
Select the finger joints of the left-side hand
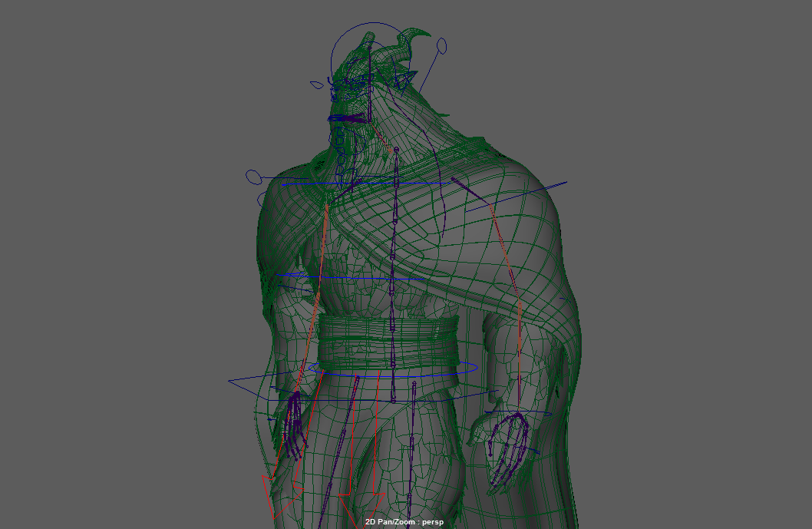[294, 430]
